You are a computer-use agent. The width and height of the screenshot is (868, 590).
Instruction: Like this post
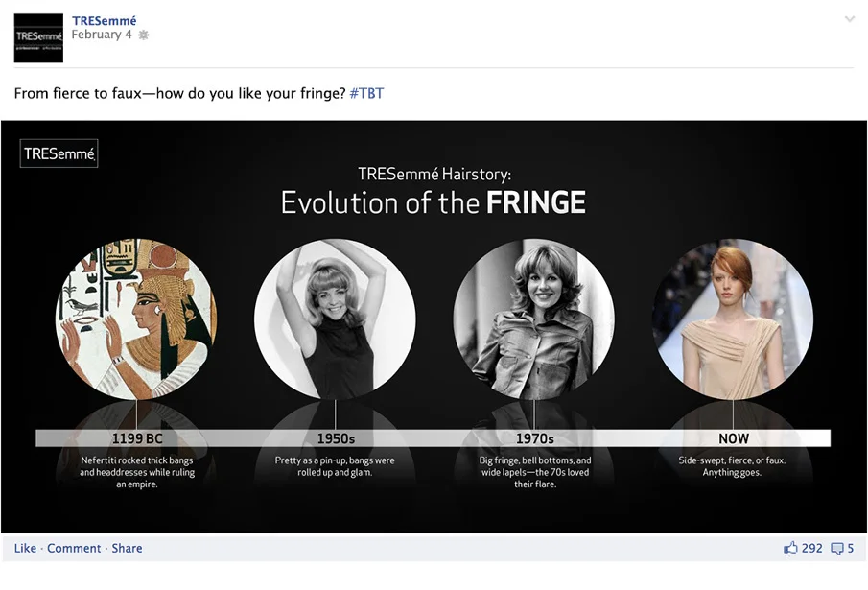pyautogui.click(x=25, y=548)
